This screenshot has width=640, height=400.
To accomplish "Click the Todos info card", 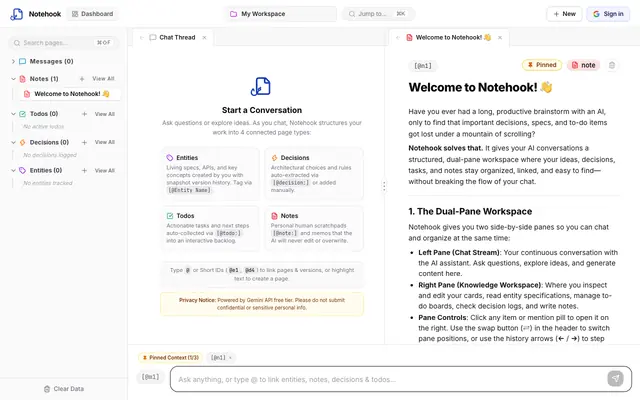I will point(210,228).
